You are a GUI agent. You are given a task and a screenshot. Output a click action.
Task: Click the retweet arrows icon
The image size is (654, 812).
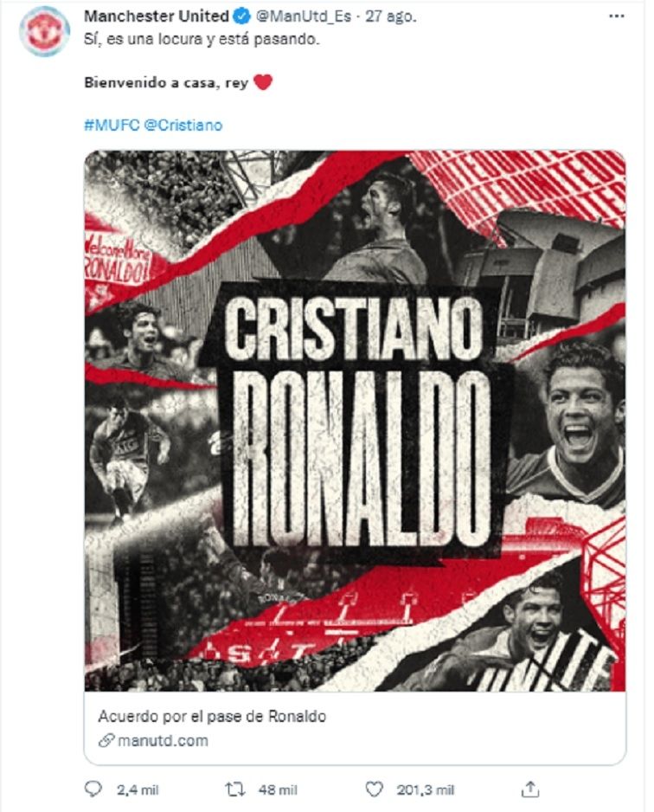click(234, 789)
